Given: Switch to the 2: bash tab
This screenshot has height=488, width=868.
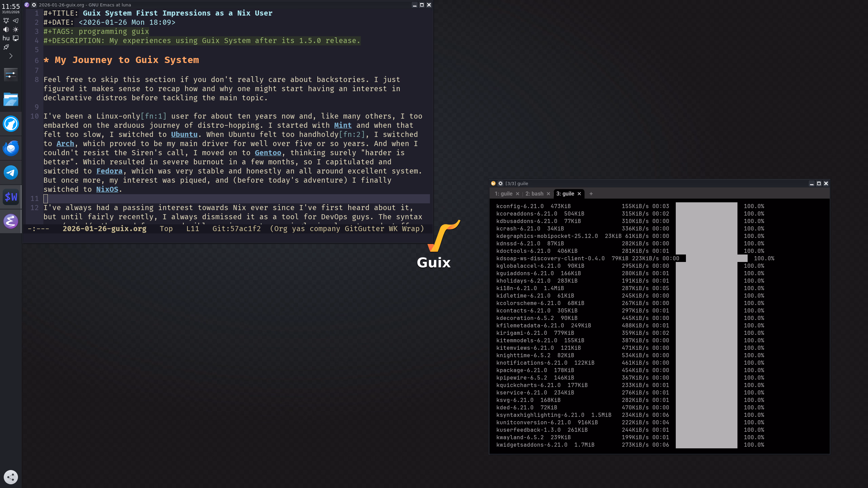Looking at the screenshot, I should (535, 194).
